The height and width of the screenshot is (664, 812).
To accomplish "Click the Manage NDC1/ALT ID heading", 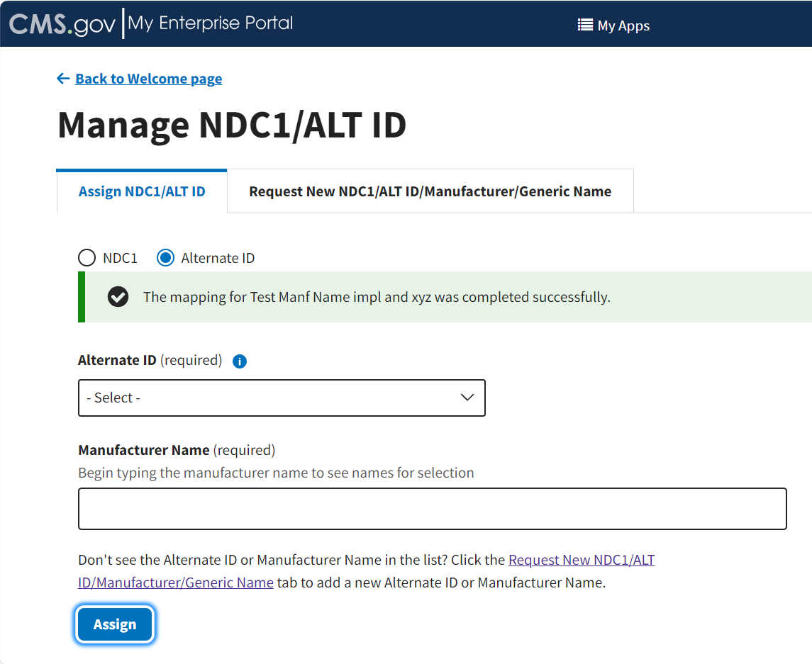I will (x=232, y=125).
